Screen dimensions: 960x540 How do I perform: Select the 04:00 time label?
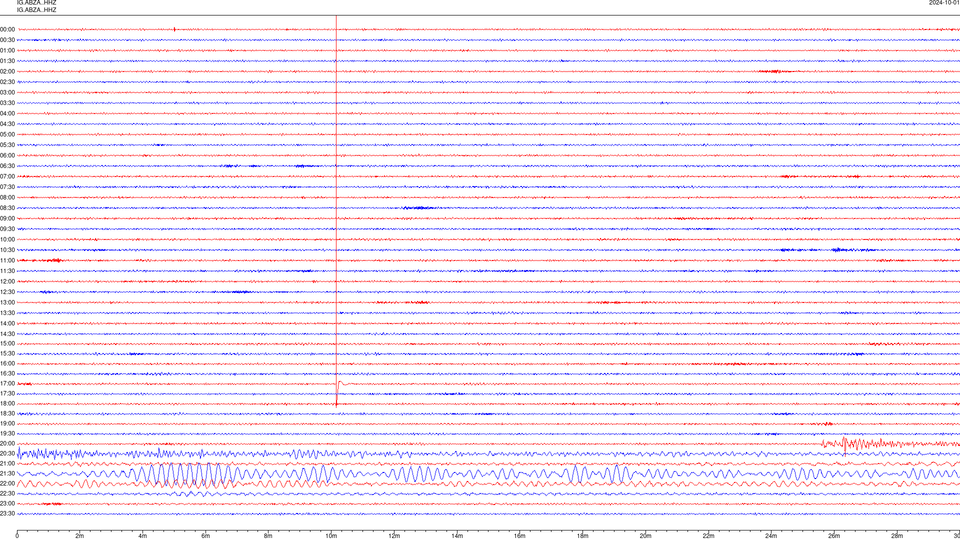(7, 113)
